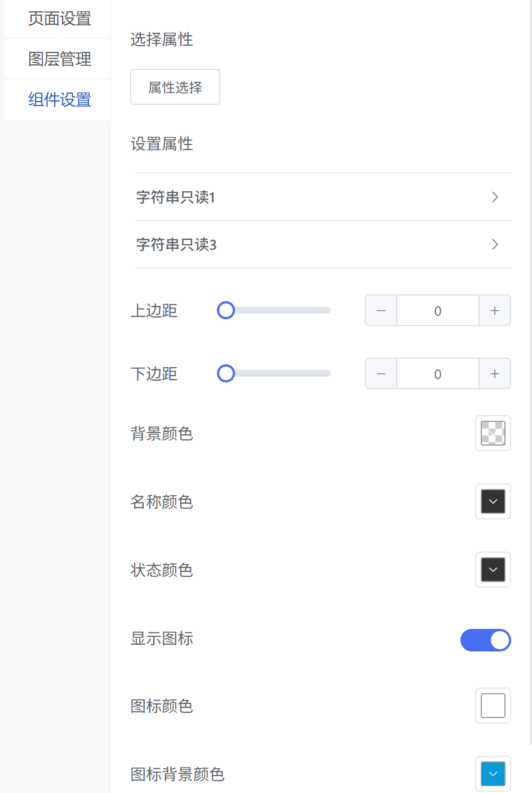Click the 上边距 number input field
Screen dimensions: 532x793
pyautogui.click(x=438, y=311)
